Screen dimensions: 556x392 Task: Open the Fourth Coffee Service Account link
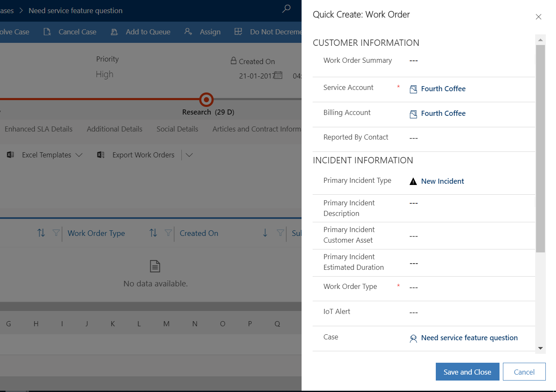click(x=443, y=89)
